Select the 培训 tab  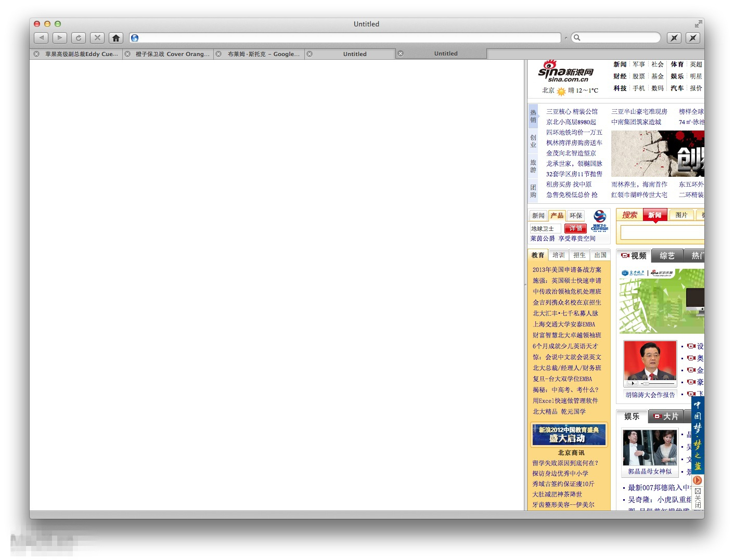559,255
